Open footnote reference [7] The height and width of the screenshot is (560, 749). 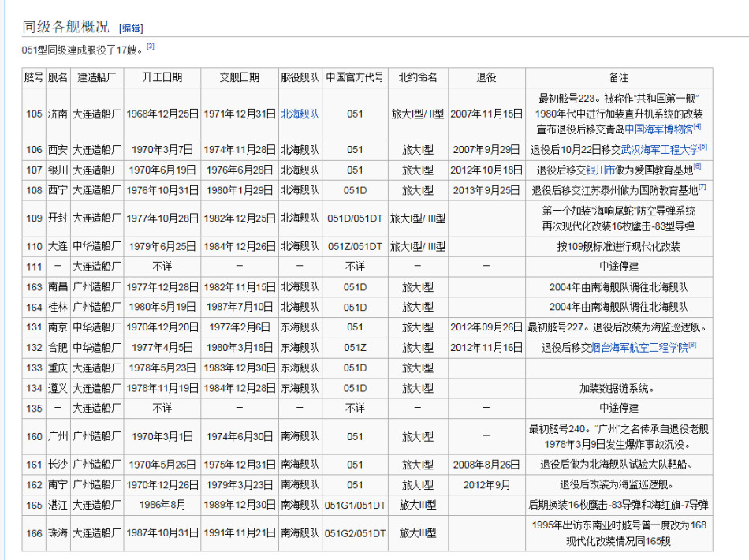point(702,188)
